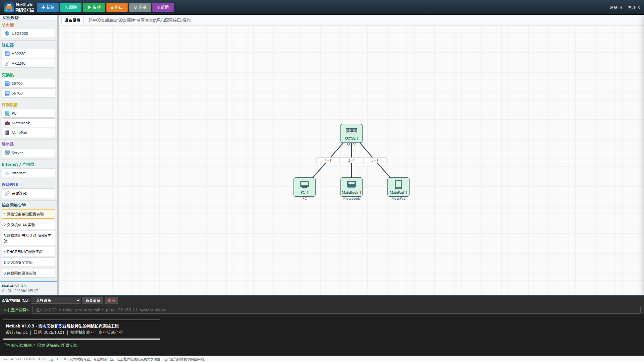This screenshot has width=644, height=362.
Task: Click the 清空 clear button
Action: 140,7
